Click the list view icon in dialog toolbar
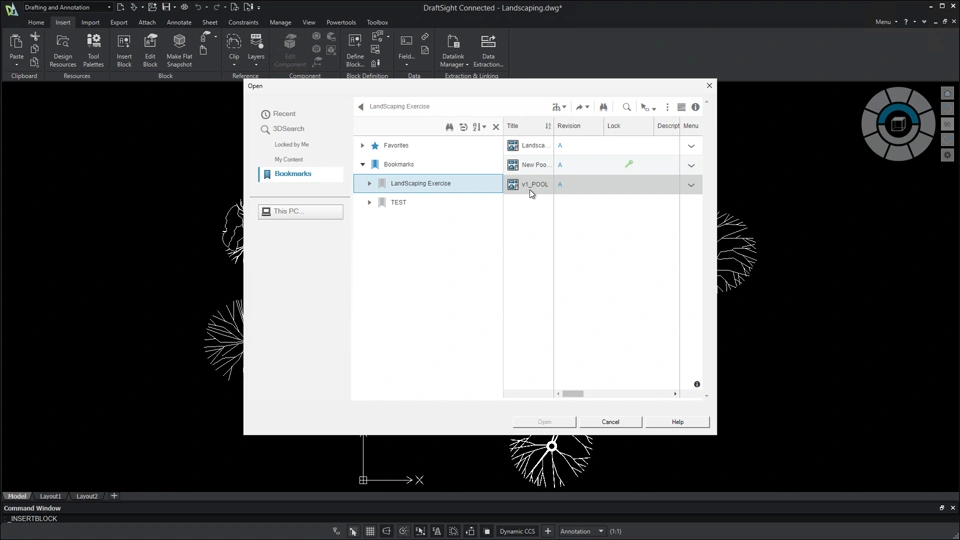The image size is (960, 540). click(x=681, y=107)
